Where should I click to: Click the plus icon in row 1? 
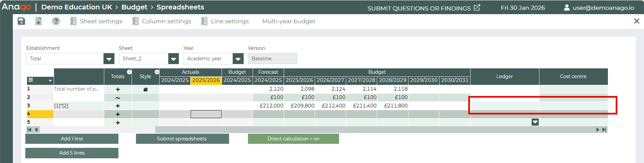[x=118, y=89]
